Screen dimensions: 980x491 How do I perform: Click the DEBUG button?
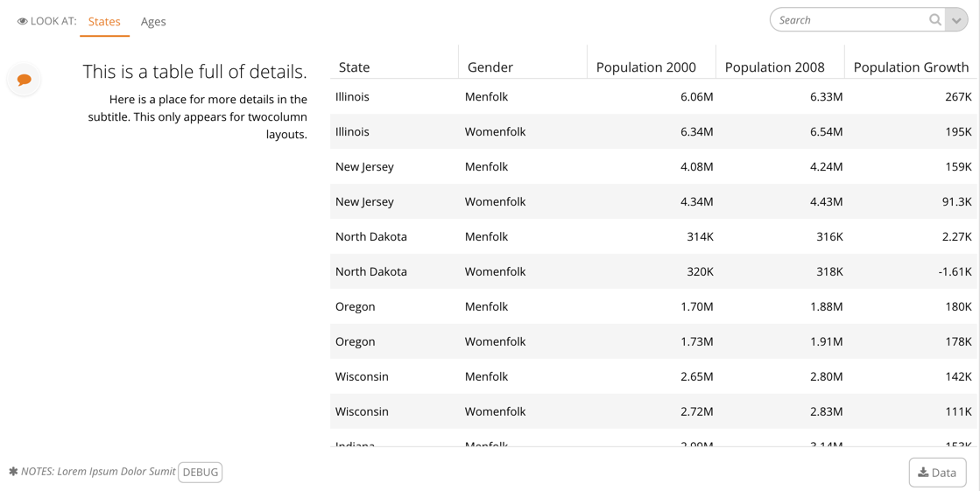pos(200,473)
